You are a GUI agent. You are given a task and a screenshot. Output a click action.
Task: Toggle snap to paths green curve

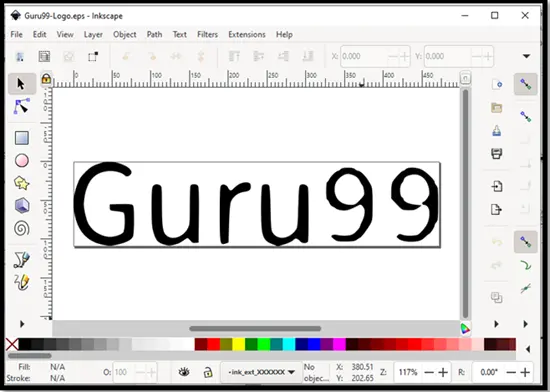tap(526, 265)
